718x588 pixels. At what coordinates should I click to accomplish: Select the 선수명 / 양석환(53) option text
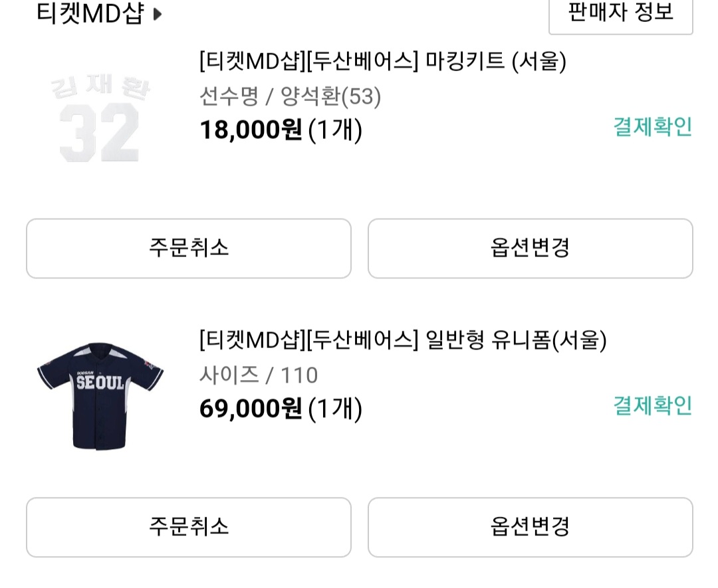click(x=290, y=97)
